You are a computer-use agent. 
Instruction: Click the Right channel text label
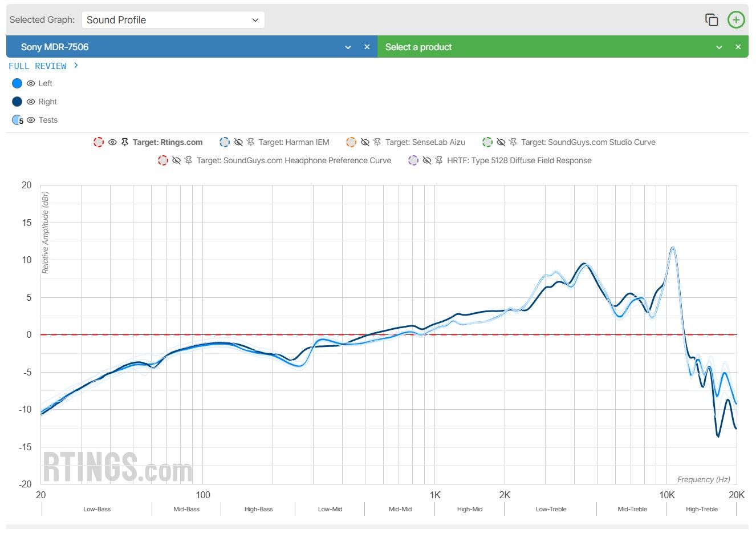[47, 102]
